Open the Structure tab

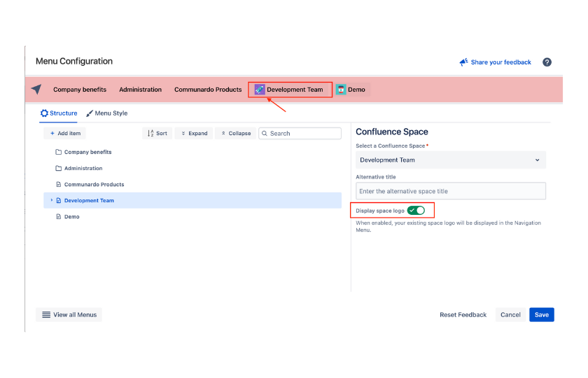pos(59,113)
